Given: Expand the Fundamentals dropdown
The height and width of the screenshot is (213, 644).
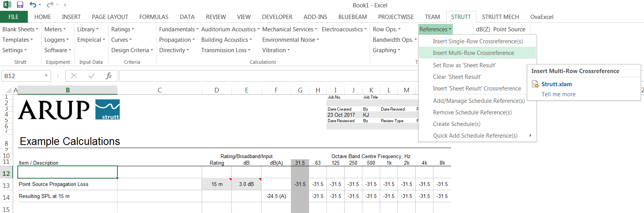Looking at the screenshot, I should (178, 29).
